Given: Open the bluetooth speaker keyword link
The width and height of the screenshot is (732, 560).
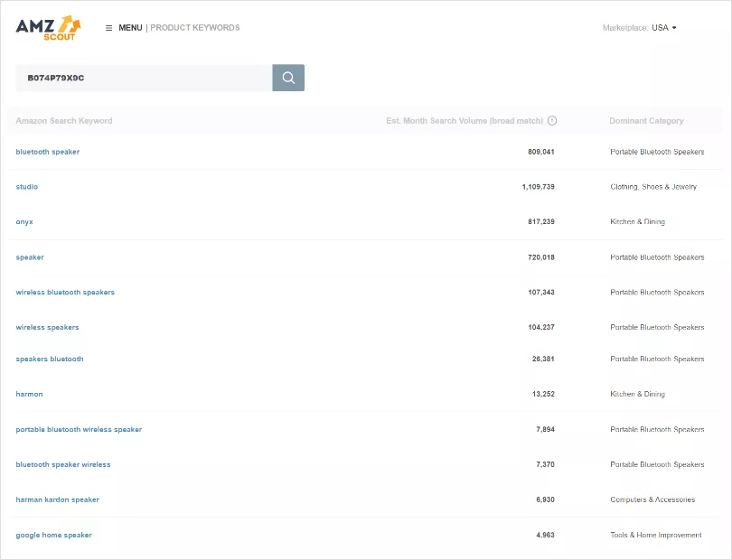Looking at the screenshot, I should coord(48,152).
